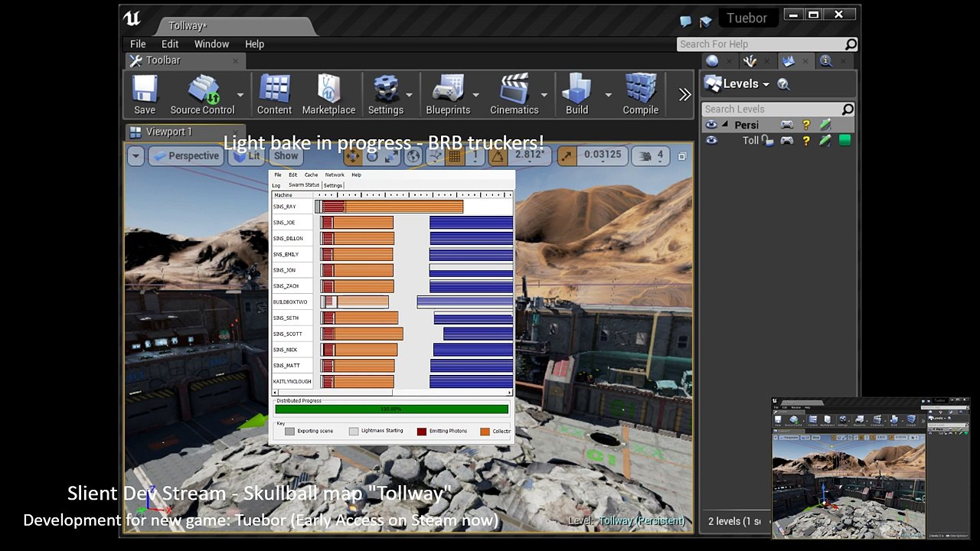The width and height of the screenshot is (980, 551).
Task: Click the Unreal Engine logo
Action: click(132, 19)
